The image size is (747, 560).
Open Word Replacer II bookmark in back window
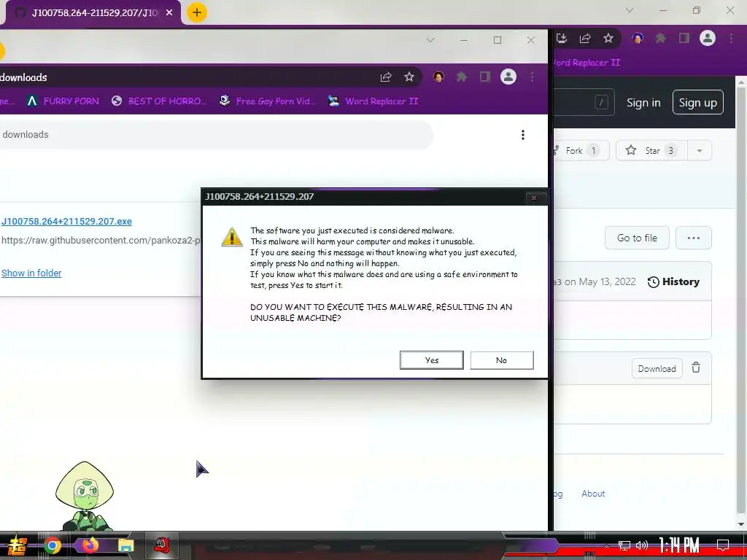[586, 63]
